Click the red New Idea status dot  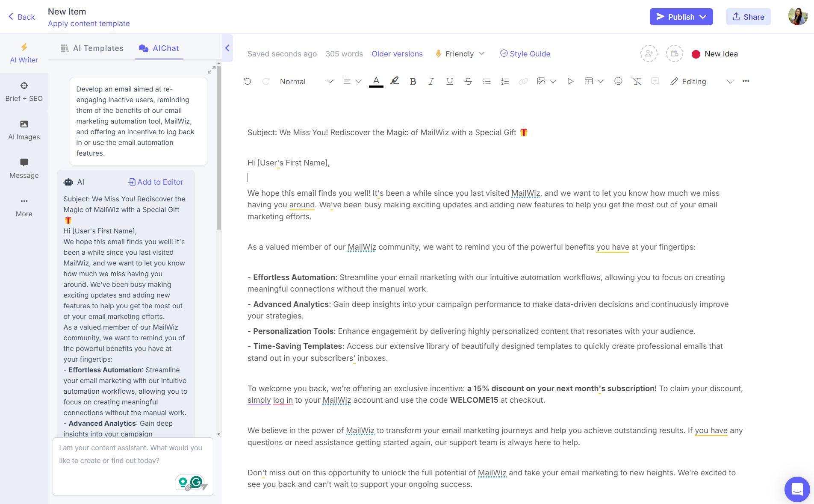click(x=696, y=54)
